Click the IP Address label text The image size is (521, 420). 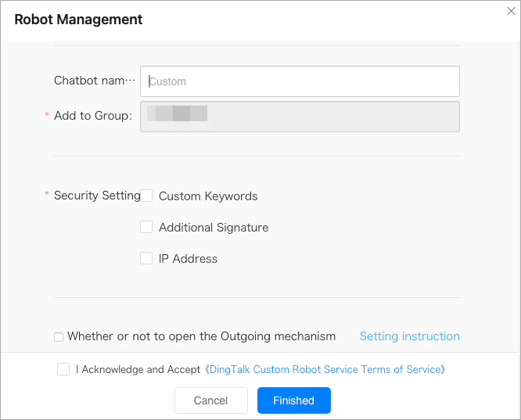(188, 259)
